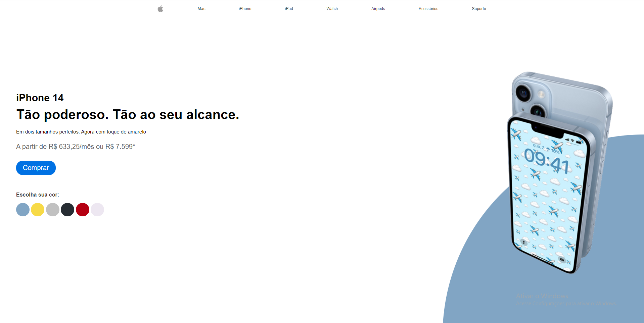Viewport: 644px width, 323px height.
Task: Go to the iPhone navigation link
Action: [x=245, y=9]
